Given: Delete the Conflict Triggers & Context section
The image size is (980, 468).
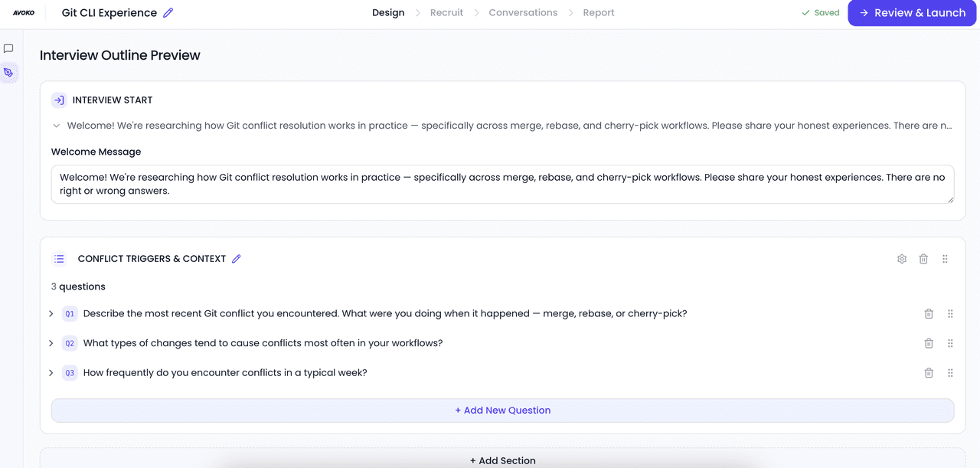Looking at the screenshot, I should [923, 259].
